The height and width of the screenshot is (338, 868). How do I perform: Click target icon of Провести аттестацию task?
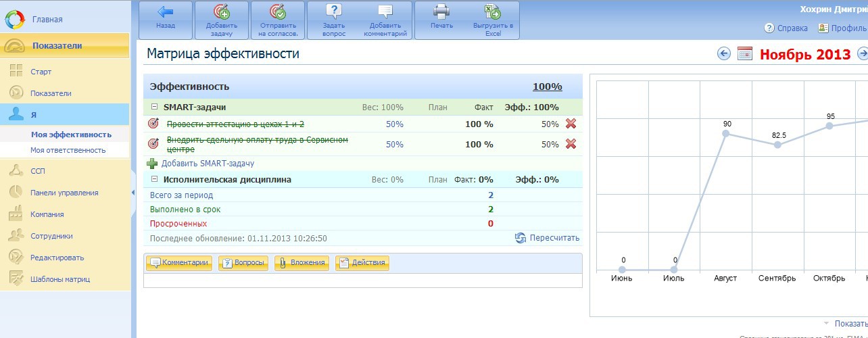[x=153, y=124]
